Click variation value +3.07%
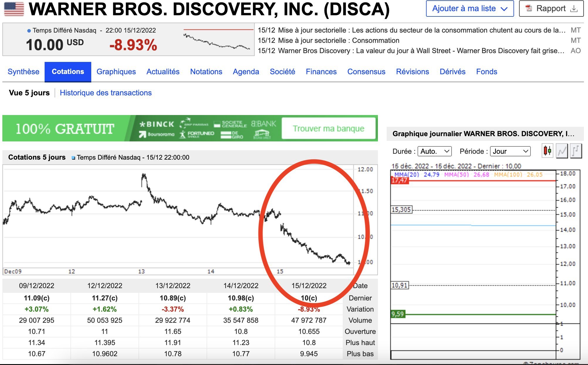The height and width of the screenshot is (365, 588). tap(37, 309)
